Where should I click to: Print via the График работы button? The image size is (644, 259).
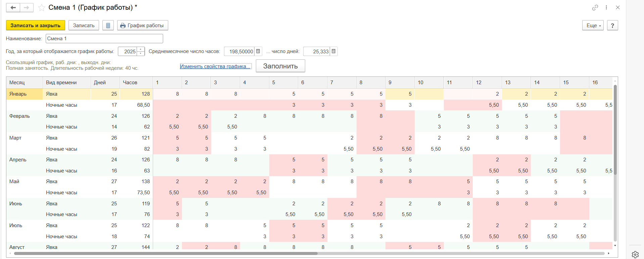tap(142, 25)
